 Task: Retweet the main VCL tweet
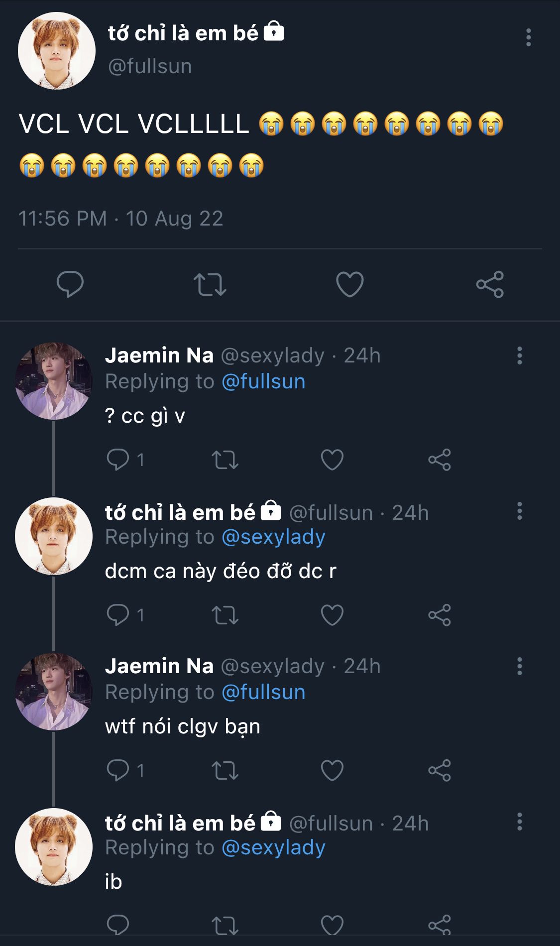pos(210,284)
